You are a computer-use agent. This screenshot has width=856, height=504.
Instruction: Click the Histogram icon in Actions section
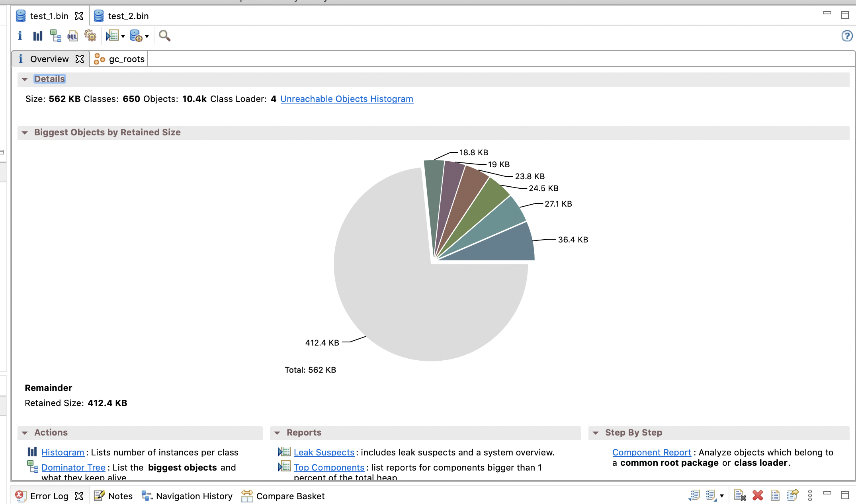(x=32, y=452)
